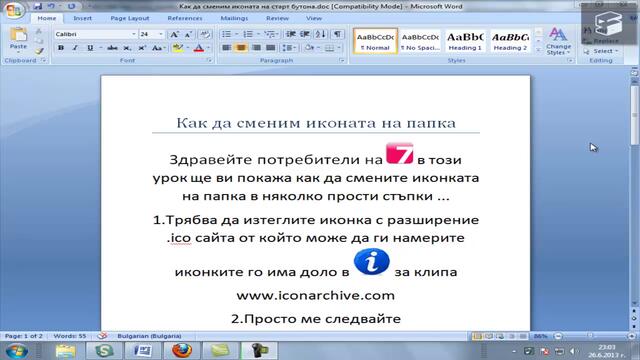The image size is (640, 360).
Task: Apply the Heading 2 style
Action: pos(510,41)
